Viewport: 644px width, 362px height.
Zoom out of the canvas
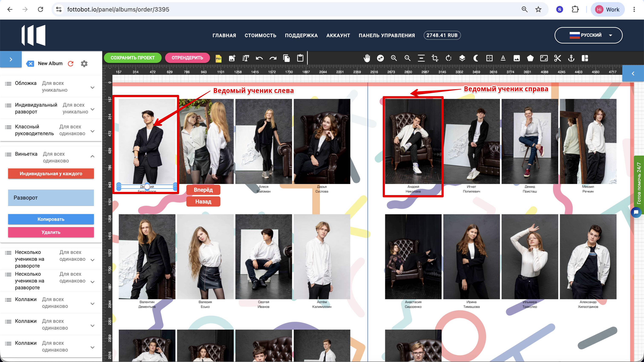point(407,58)
